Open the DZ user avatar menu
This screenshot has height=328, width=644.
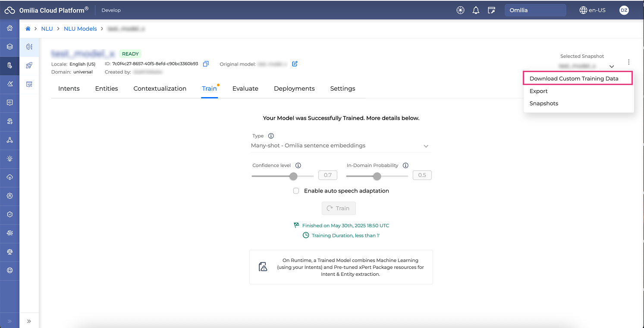(624, 10)
